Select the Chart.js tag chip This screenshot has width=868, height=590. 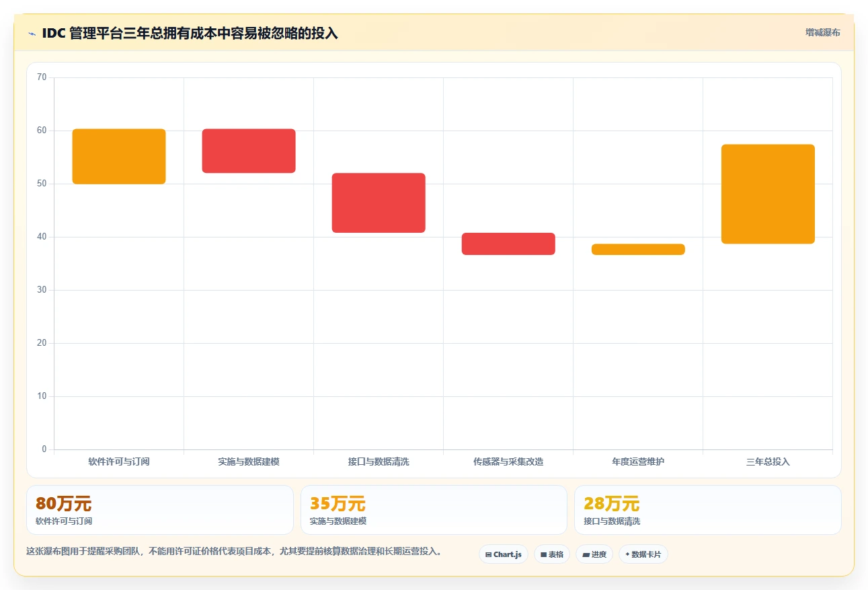(x=504, y=554)
